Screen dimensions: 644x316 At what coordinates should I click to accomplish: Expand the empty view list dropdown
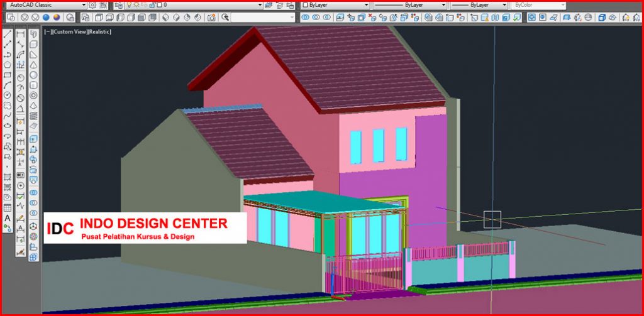292,17
